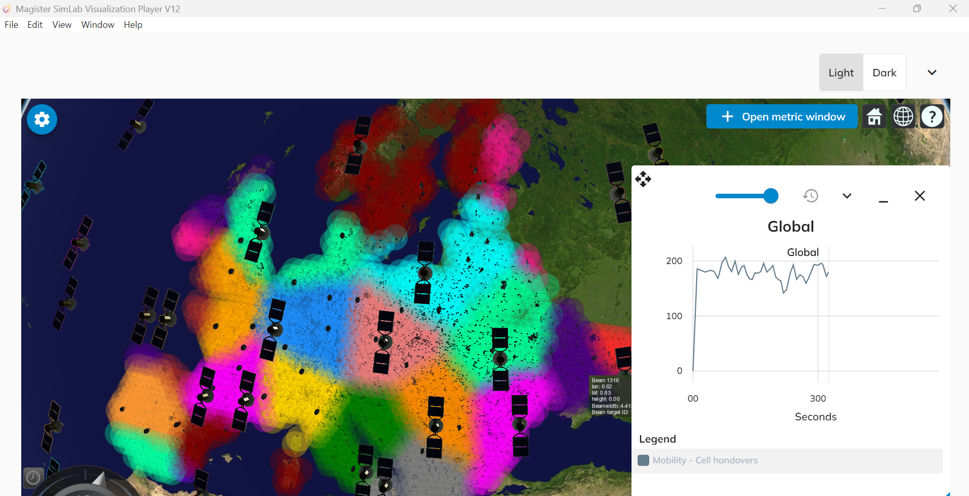Close the Global metric panel
The image size is (969, 496).
point(920,196)
